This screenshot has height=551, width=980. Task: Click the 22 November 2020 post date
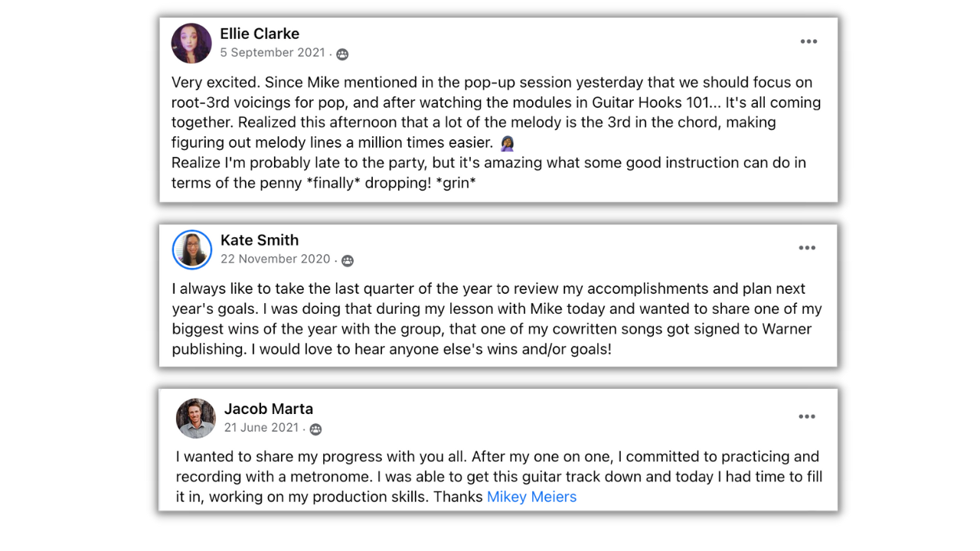point(276,259)
